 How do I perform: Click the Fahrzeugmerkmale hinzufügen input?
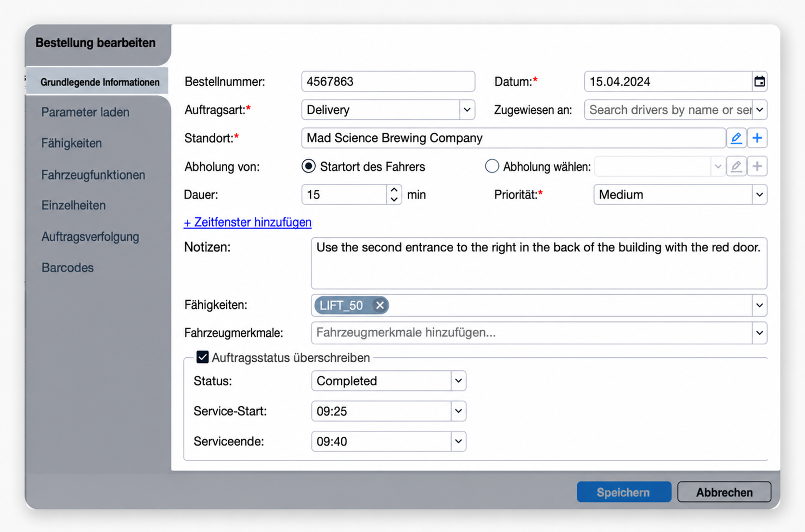click(x=532, y=333)
